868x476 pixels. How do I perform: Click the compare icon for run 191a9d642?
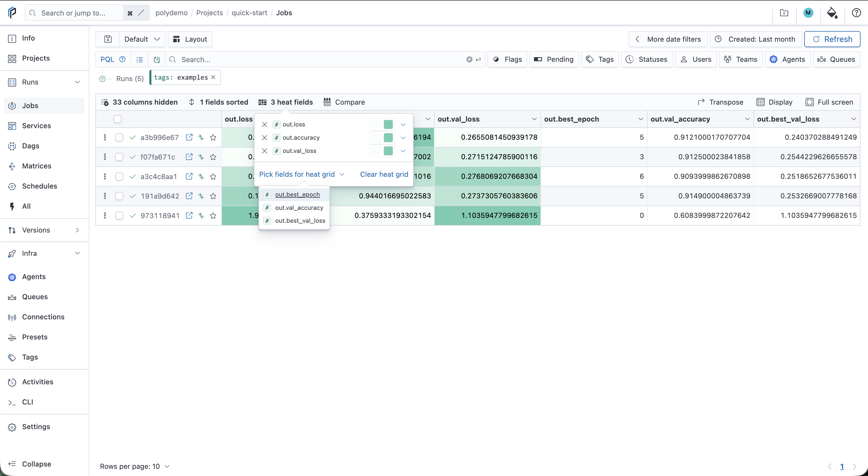click(x=201, y=196)
